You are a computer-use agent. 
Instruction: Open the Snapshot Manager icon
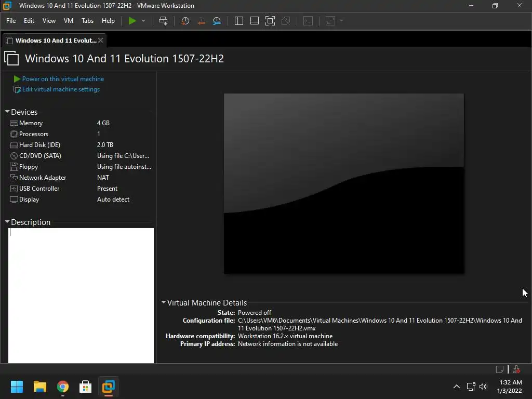click(x=217, y=21)
